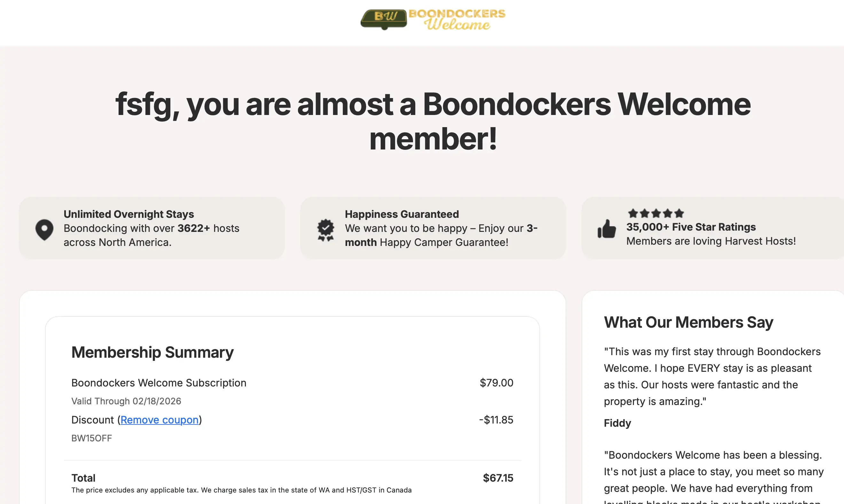
Task: Open the 35,000+ Five Star Ratings card
Action: [x=713, y=228]
